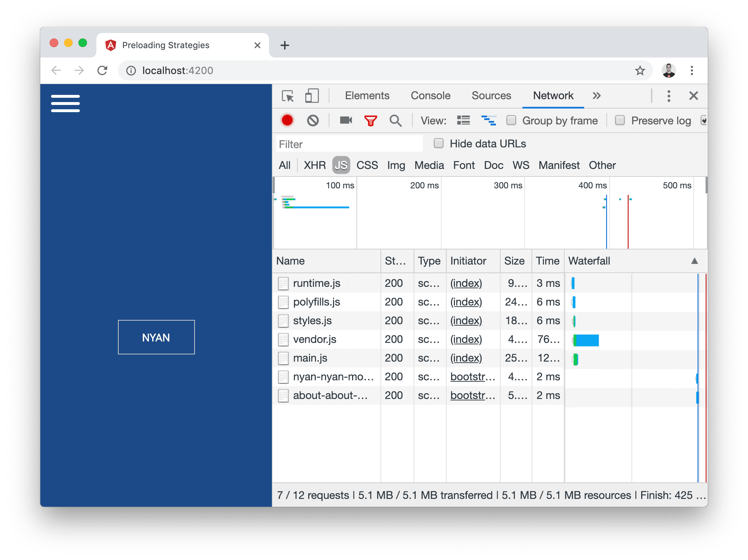Toggle the Hide data URLs checkbox

pos(438,143)
